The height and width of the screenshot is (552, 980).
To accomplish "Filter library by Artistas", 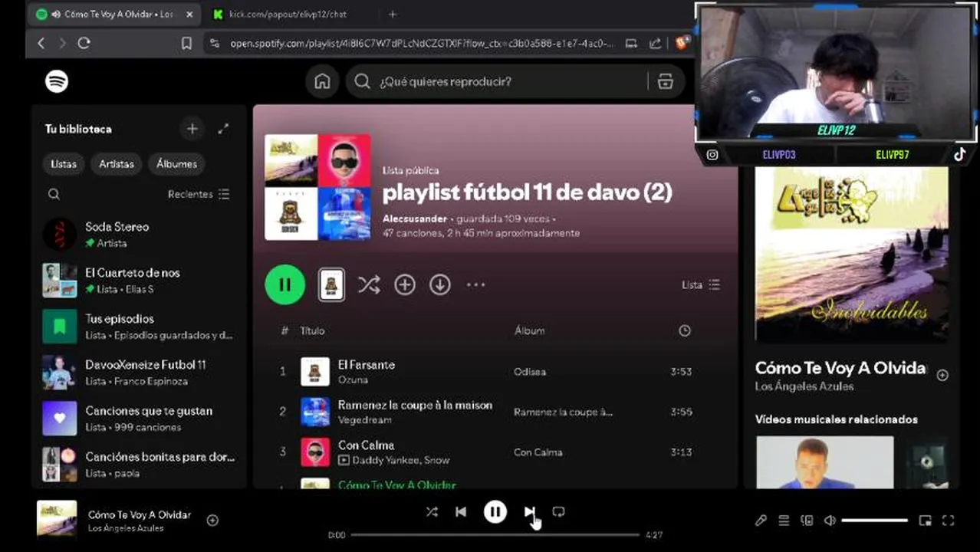I will (x=116, y=163).
